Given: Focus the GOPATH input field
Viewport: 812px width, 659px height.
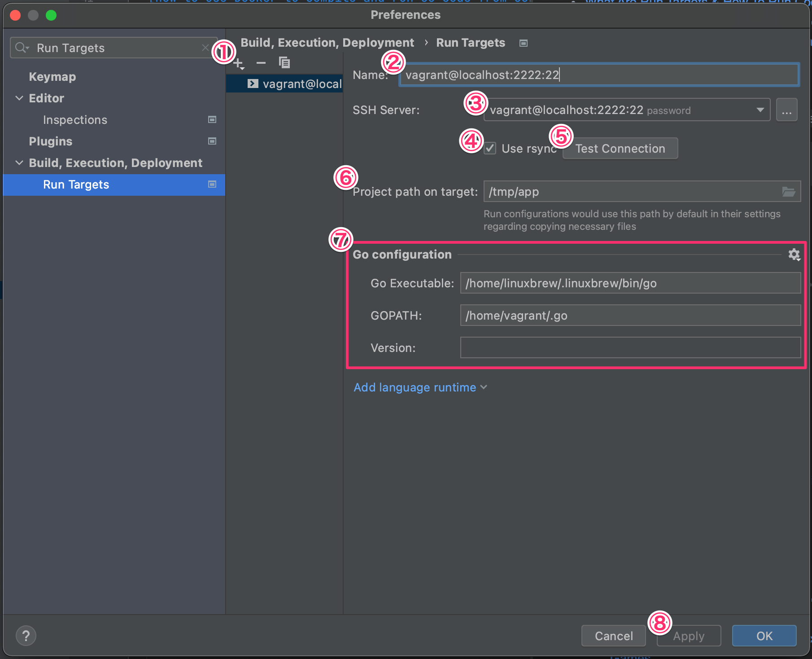Looking at the screenshot, I should coord(630,316).
